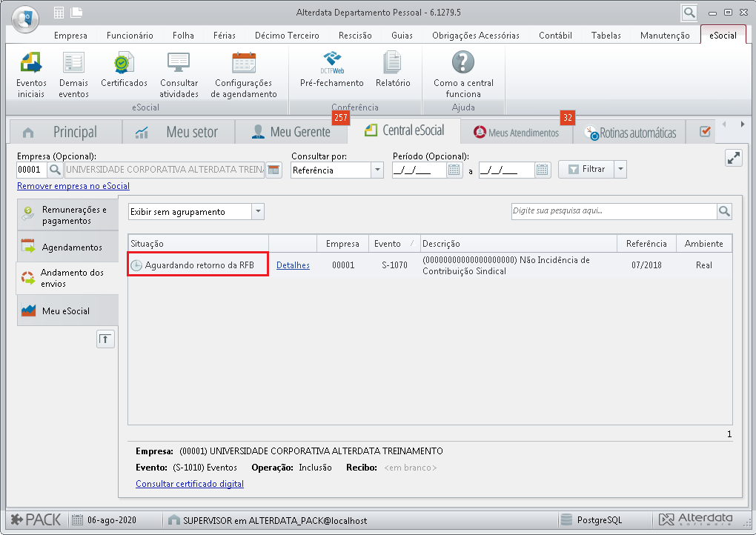Image resolution: width=756 pixels, height=535 pixels.
Task: Click the calculator icon in title bar
Action: tap(59, 13)
